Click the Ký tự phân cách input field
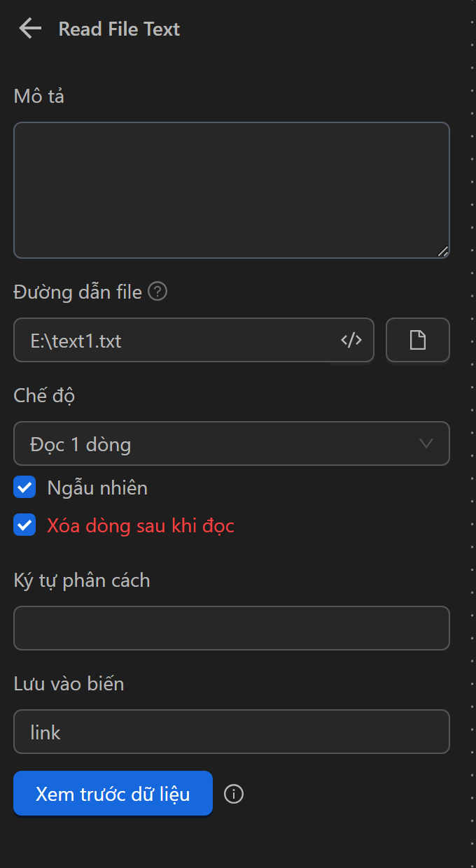Image resolution: width=476 pixels, height=868 pixels. point(231,628)
